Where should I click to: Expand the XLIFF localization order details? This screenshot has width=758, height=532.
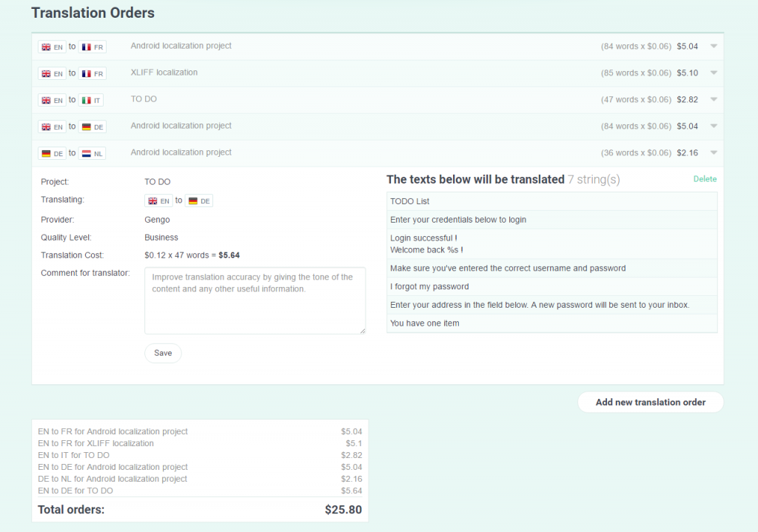coord(713,73)
